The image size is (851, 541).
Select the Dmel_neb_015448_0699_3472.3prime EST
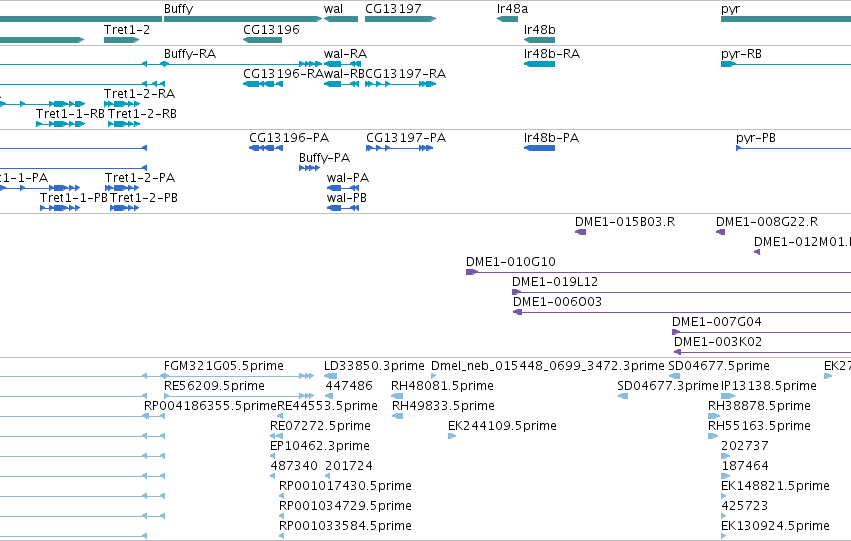coord(434,376)
